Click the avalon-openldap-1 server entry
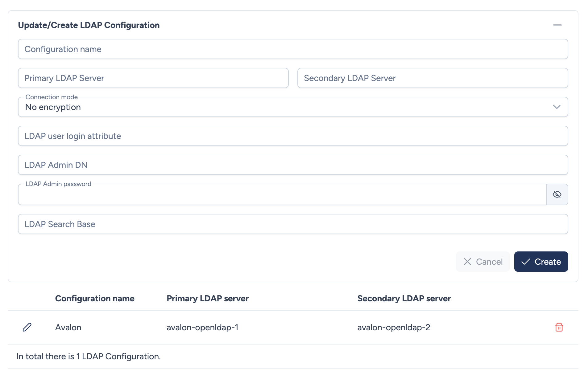Screen dimensions: 588x379 [x=202, y=328]
